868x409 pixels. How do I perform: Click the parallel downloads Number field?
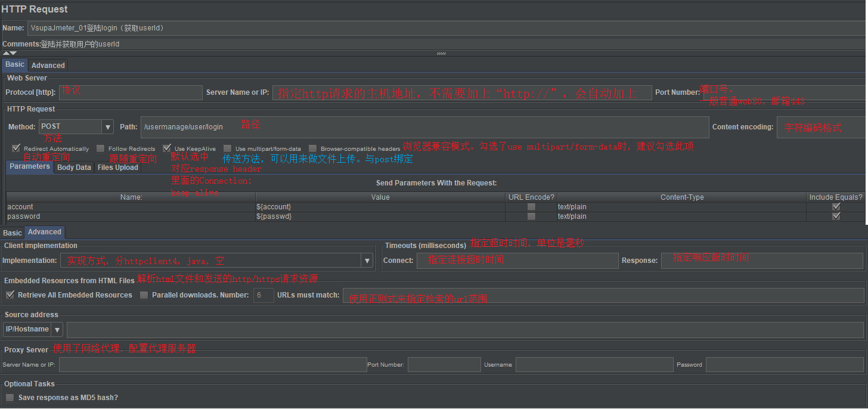pos(263,295)
